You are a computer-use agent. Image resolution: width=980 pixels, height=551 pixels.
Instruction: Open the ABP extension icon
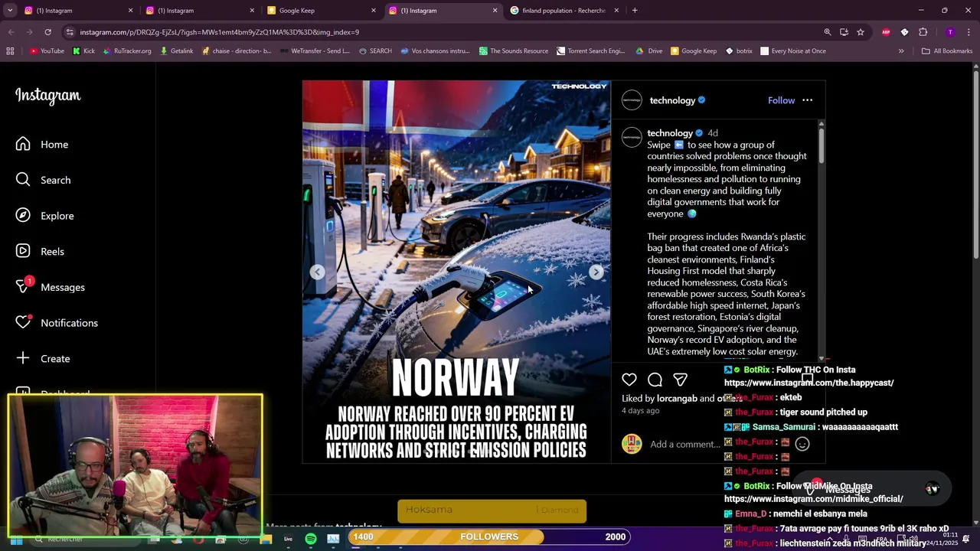point(886,32)
